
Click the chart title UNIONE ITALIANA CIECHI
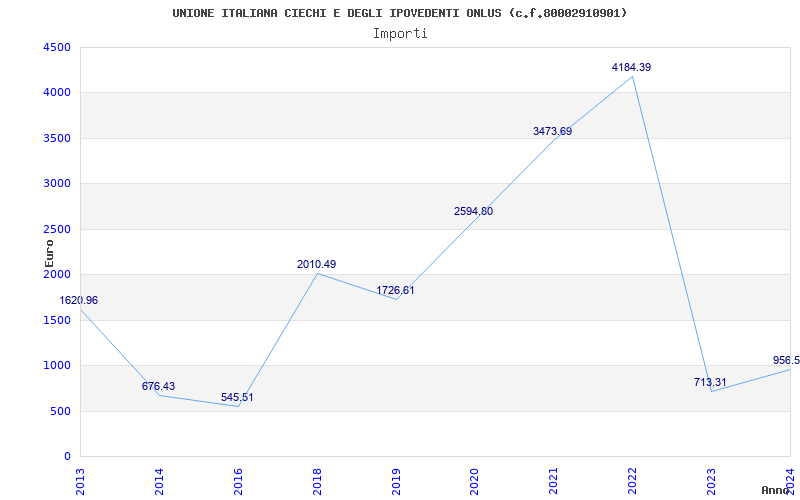399,13
